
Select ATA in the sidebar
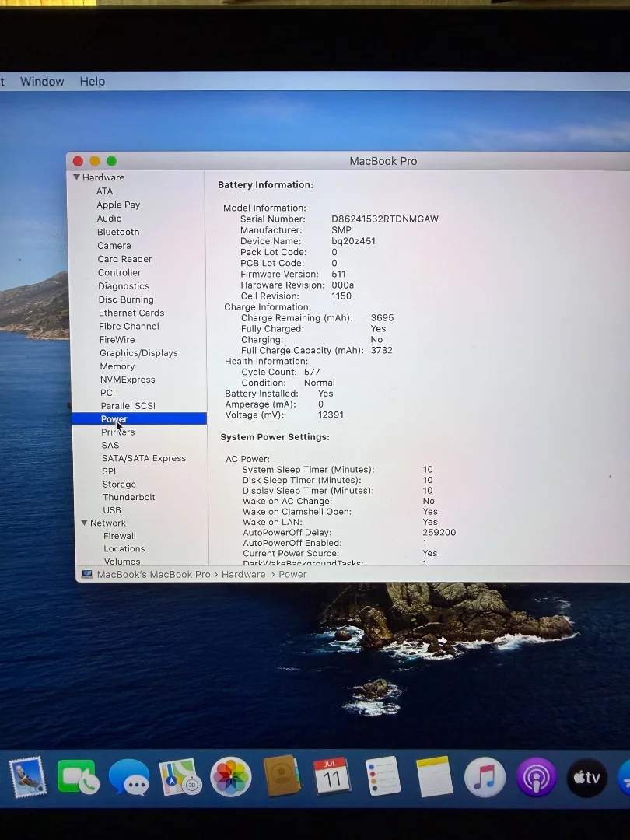[x=104, y=191]
